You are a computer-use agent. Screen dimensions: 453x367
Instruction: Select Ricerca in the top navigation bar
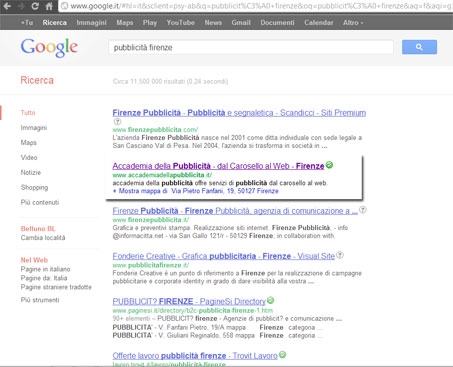[x=54, y=23]
